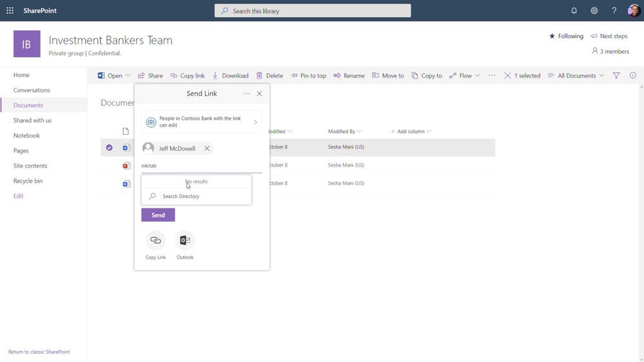Open the filter pane icon

616,75
